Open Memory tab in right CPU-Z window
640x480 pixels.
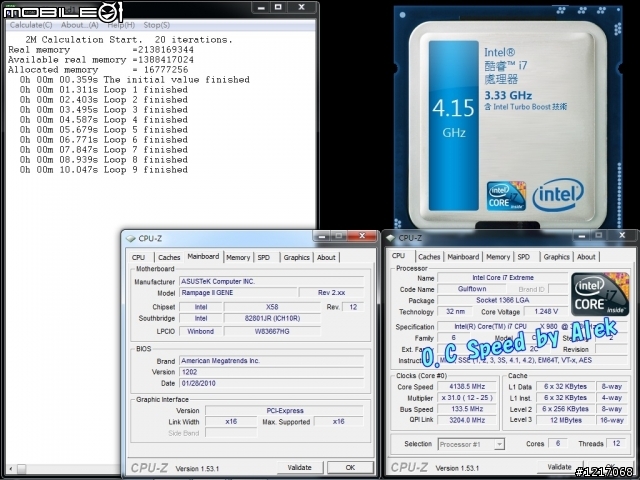click(x=498, y=257)
